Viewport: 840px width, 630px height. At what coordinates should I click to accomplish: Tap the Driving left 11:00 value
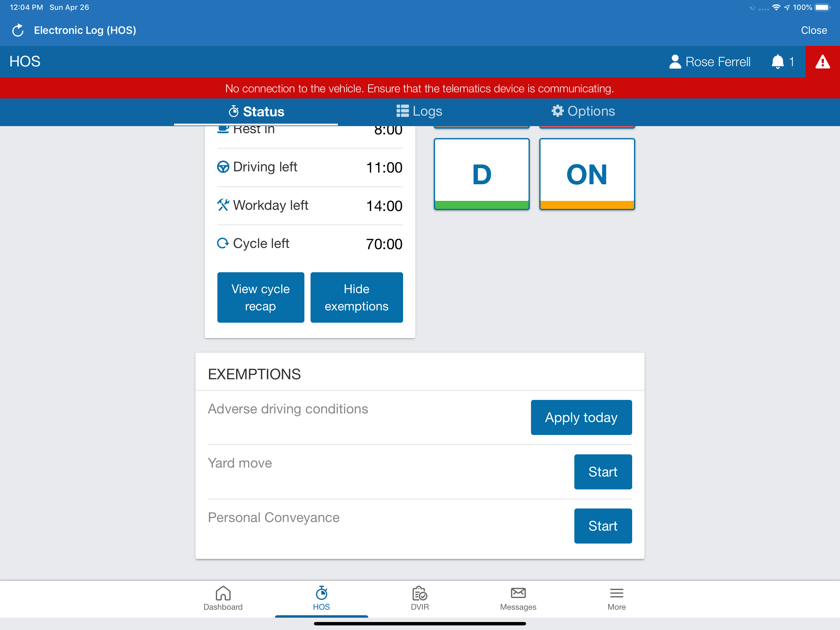384,168
